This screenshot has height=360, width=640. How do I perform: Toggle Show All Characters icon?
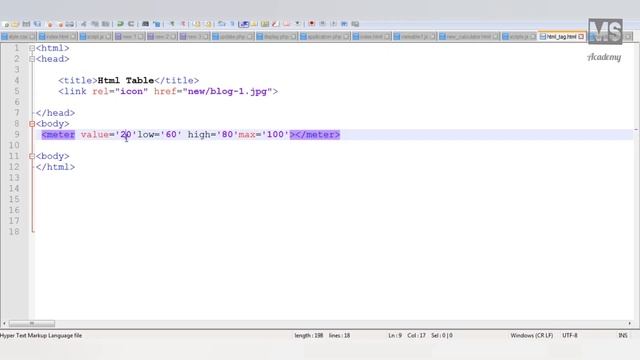[232, 24]
